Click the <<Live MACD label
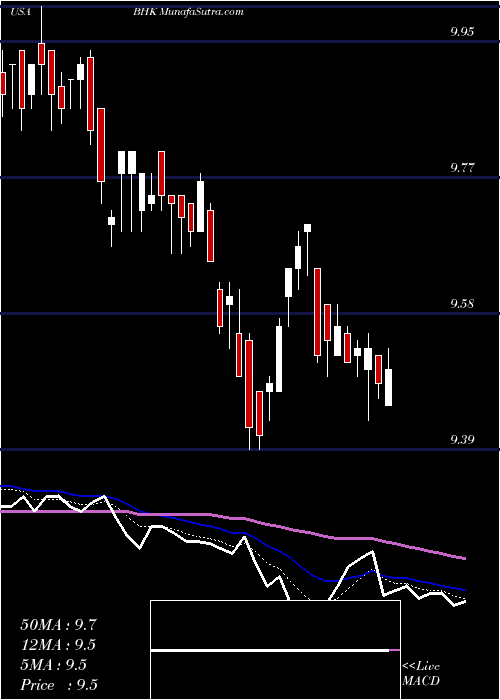Screen dimensions: 500x700 (x=421, y=674)
